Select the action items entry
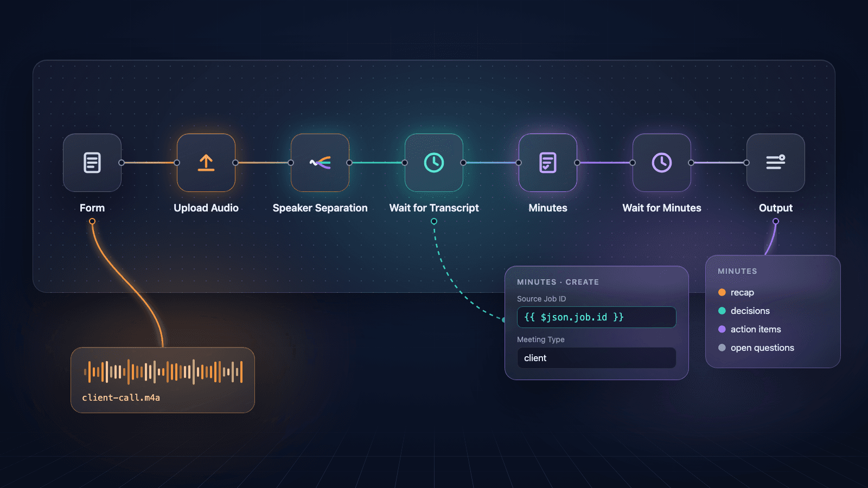Image resolution: width=868 pixels, height=488 pixels. pyautogui.click(x=750, y=329)
